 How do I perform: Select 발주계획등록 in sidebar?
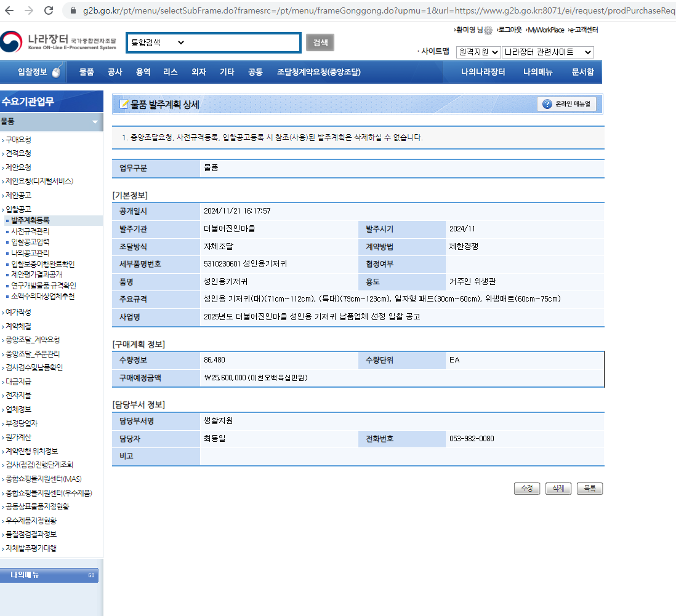30,220
